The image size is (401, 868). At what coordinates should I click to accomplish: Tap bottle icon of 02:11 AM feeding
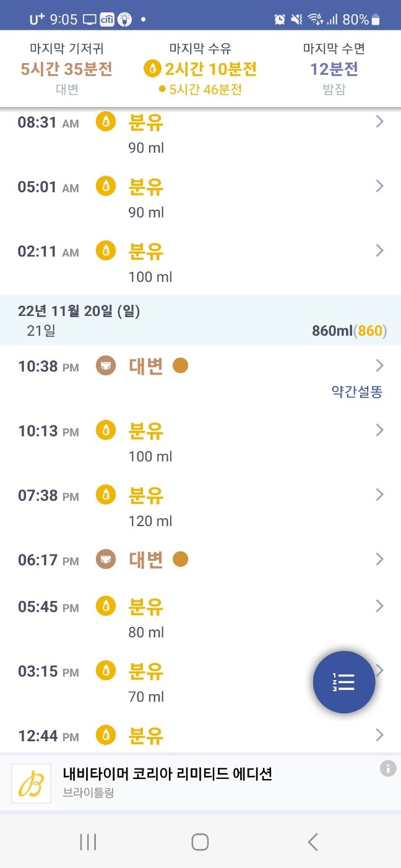[x=106, y=250]
